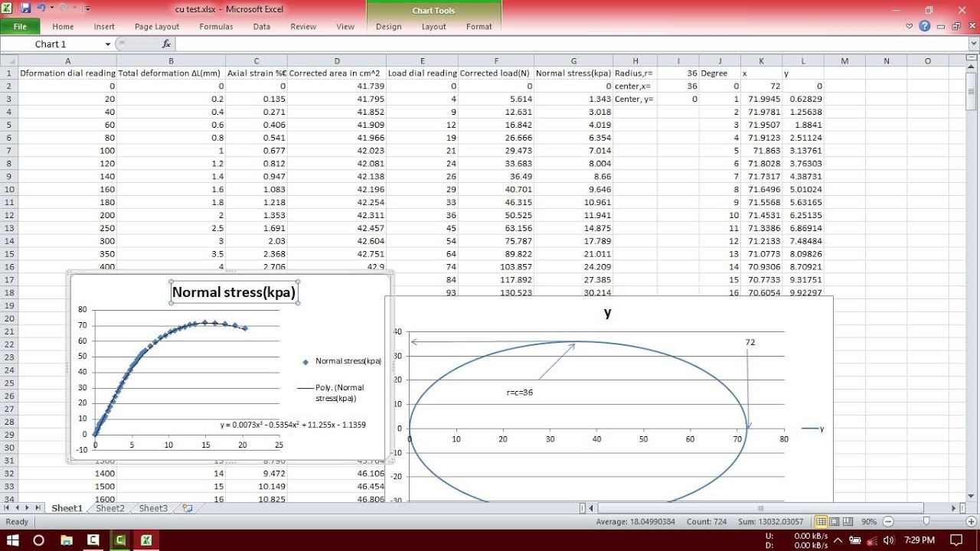Image resolution: width=980 pixels, height=551 pixels.
Task: Open the Windows Start menu
Action: 14,540
